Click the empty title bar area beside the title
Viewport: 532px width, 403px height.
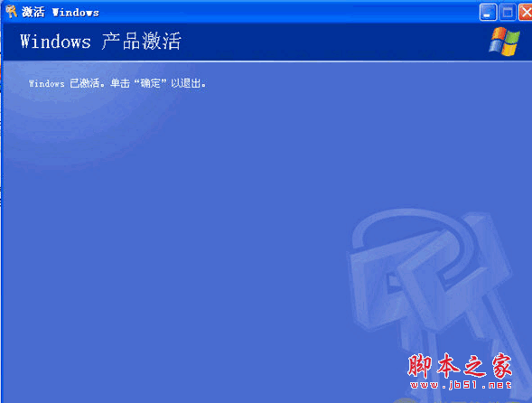point(288,13)
